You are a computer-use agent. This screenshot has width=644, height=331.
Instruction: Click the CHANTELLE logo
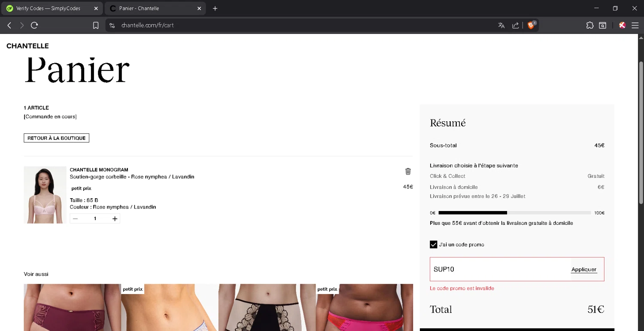[x=27, y=46]
